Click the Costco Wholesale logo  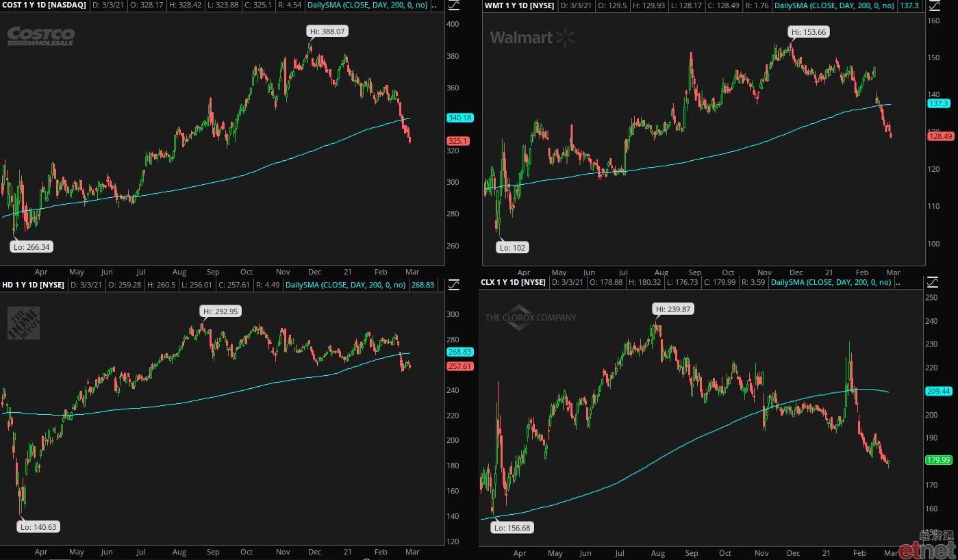(40, 36)
